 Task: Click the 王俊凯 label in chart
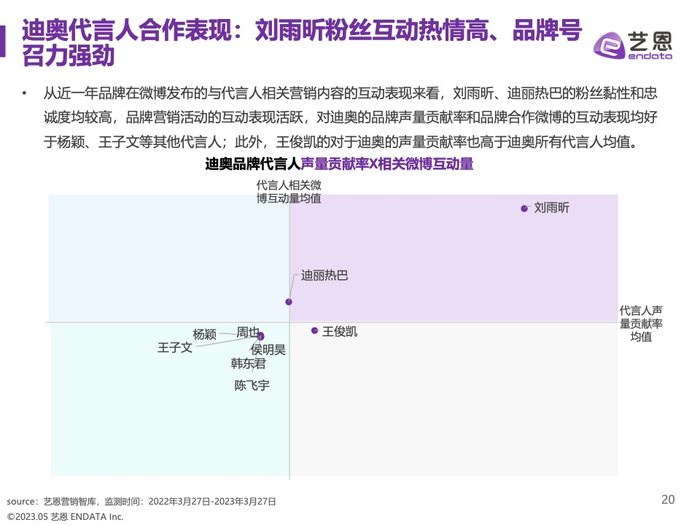340,331
